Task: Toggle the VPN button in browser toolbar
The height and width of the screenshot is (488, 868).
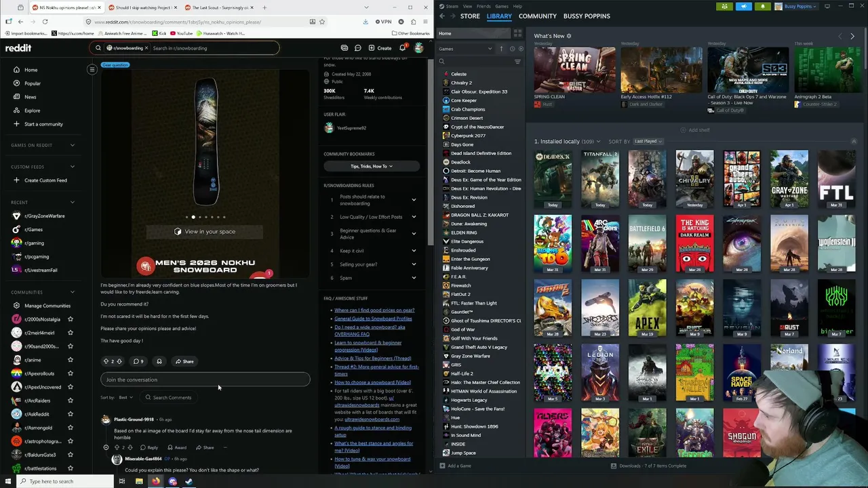Action: (383, 21)
